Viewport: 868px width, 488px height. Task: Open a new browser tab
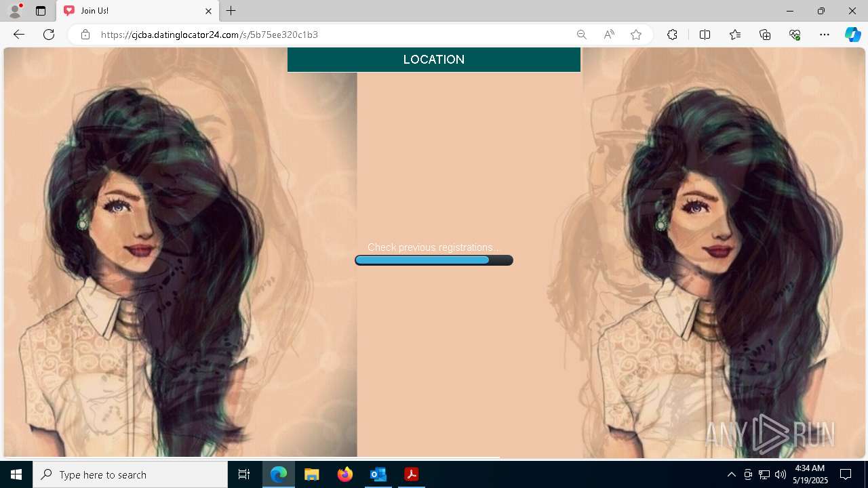231,11
